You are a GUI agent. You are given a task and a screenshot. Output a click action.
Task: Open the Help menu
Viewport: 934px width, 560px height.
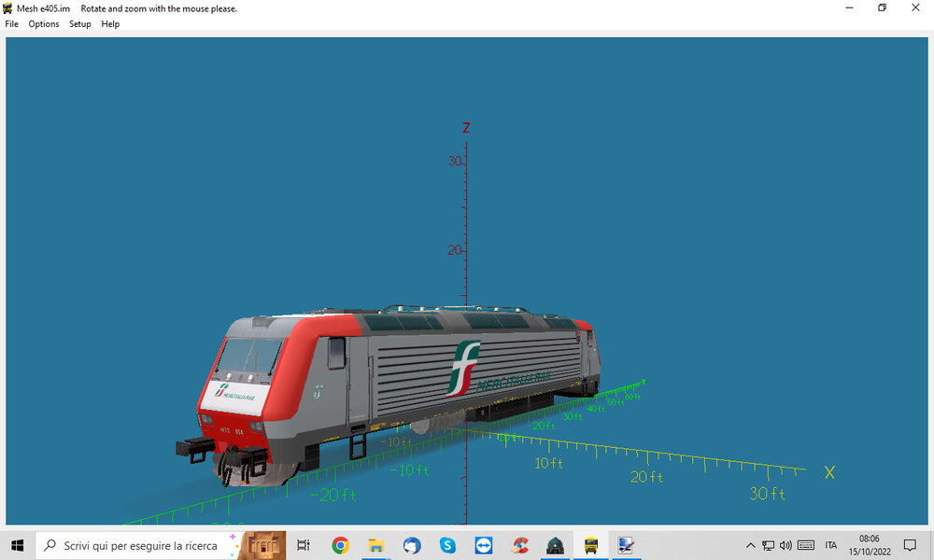coord(110,24)
